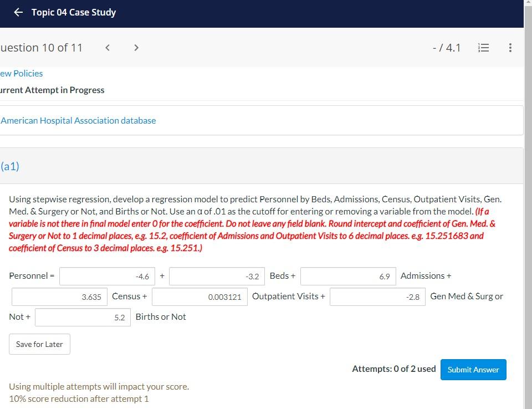Click the Question 10 of 11 label
This screenshot has width=532, height=409.
42,48
